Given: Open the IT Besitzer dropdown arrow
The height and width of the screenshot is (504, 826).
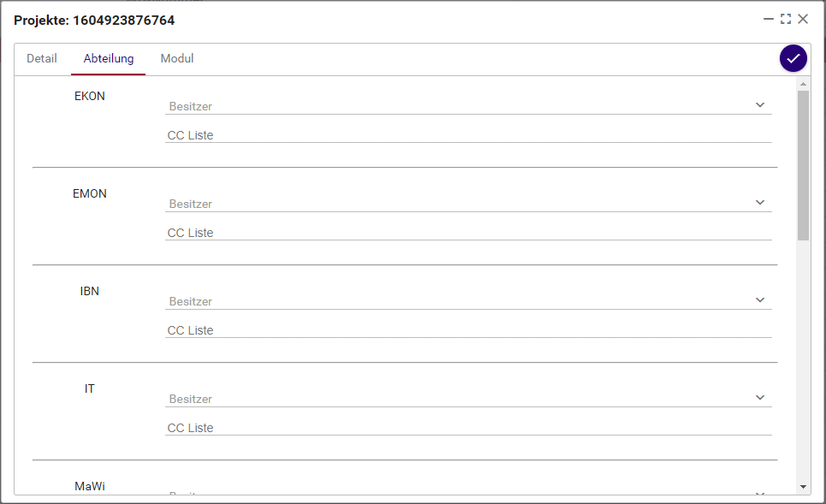Looking at the screenshot, I should point(760,398).
